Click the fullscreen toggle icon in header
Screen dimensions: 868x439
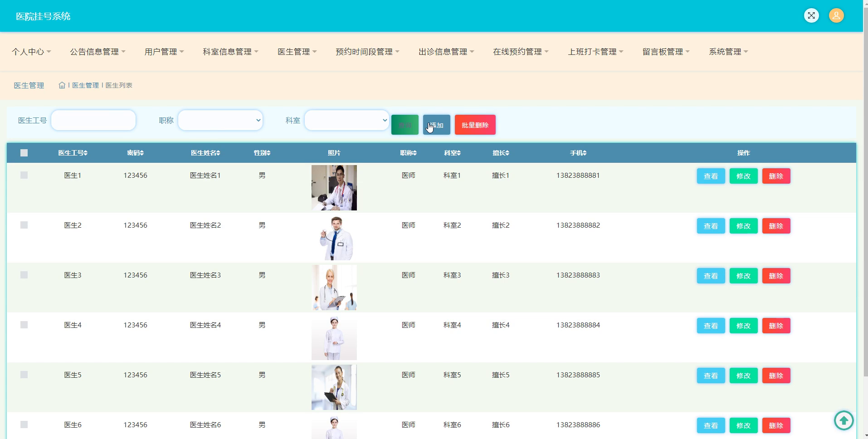(x=811, y=16)
